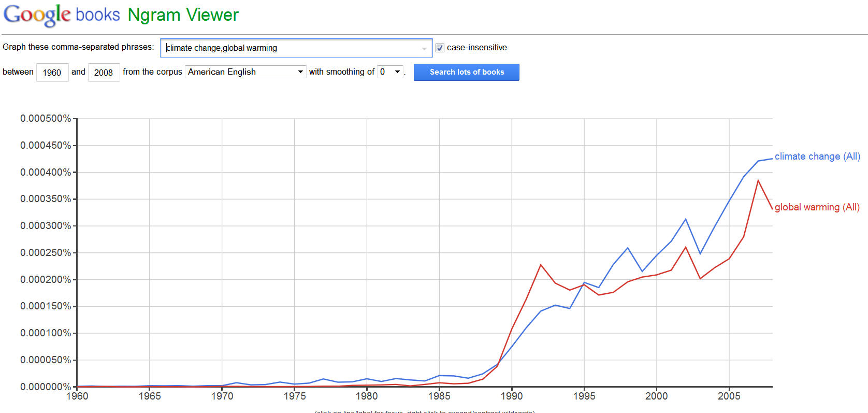Click the Ngram Viewer title
Screen dimensions: 868x413
(183, 15)
